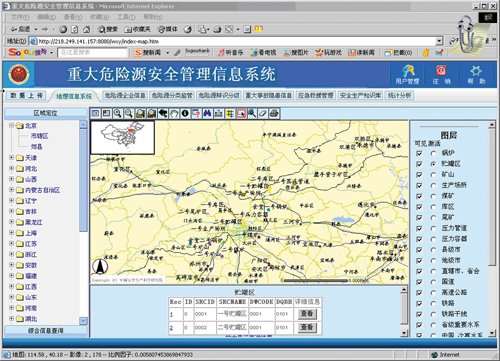Click the 数据上传 button
The width and height of the screenshot is (500, 361).
(27, 96)
